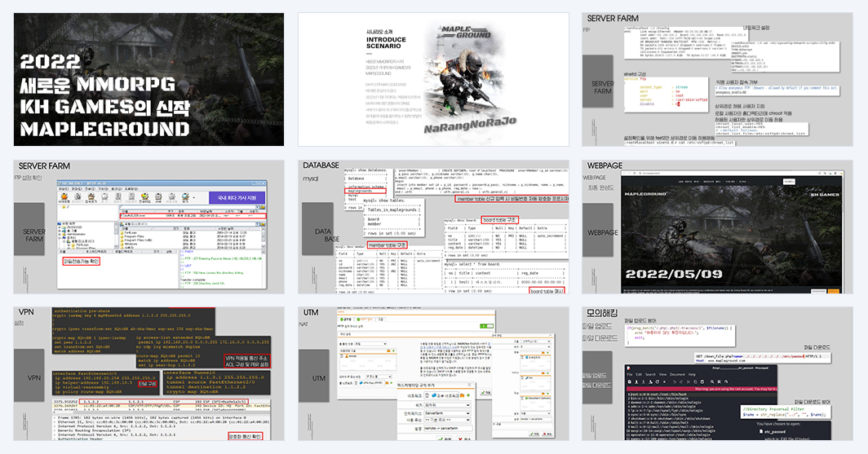Tick checkbox beside remote in user group list
Viewport: 868px width, 454px height.
[x=342, y=356]
